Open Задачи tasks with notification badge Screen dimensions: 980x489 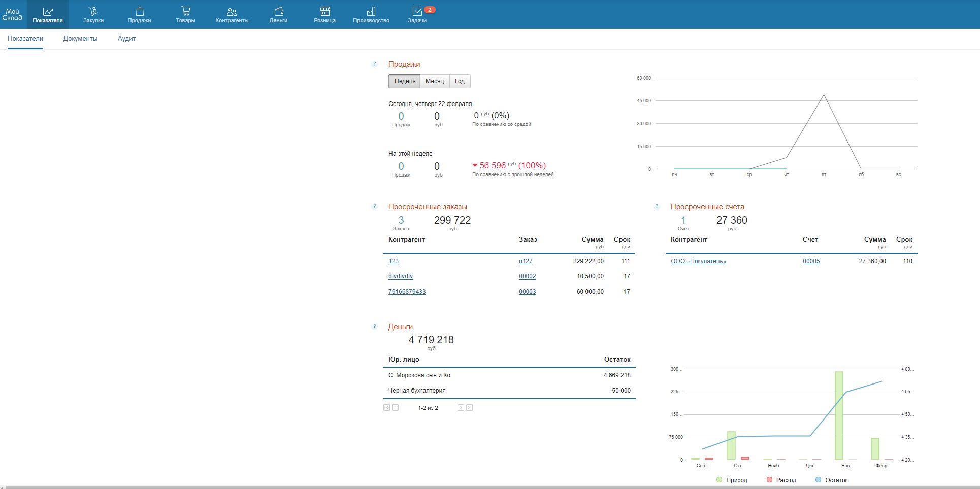[417, 15]
